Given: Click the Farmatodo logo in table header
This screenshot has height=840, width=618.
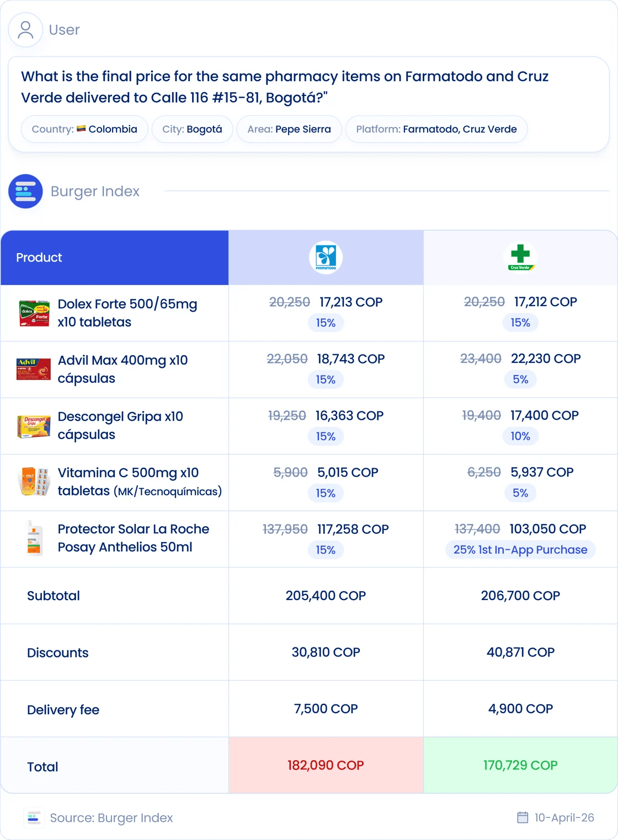Looking at the screenshot, I should (x=326, y=258).
